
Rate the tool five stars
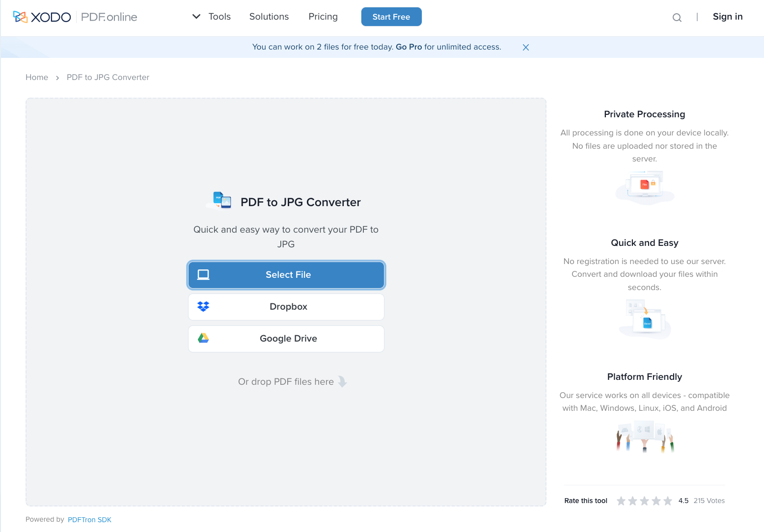click(668, 501)
